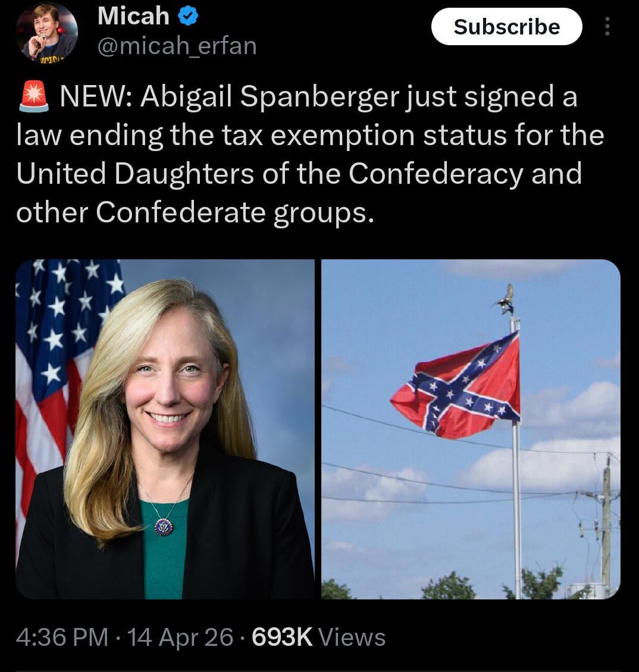Select the display name Micah
The image size is (639, 672).
tap(133, 16)
